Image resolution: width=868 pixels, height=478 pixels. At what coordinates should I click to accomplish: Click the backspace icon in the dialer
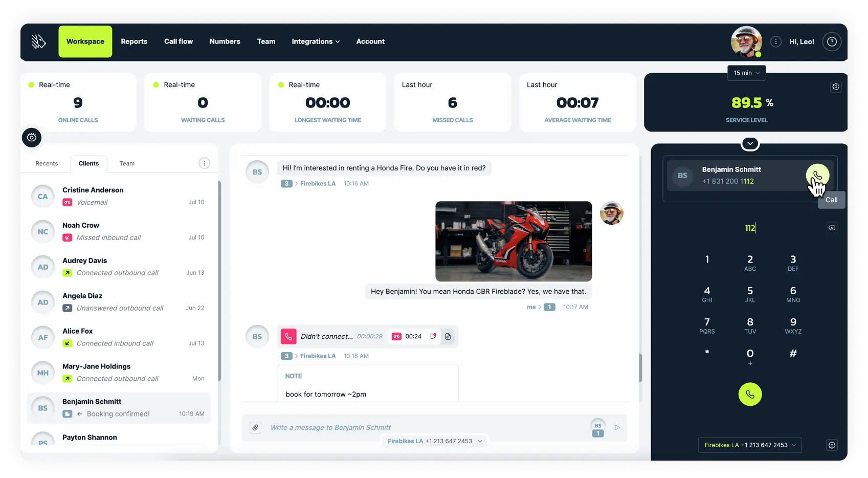[x=832, y=228]
